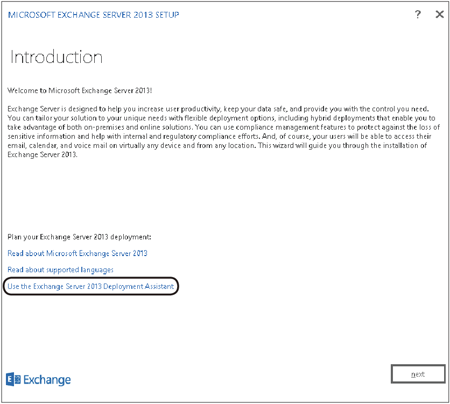
Task: Click the line beginning Exchange Server is designed
Action: pos(218,109)
